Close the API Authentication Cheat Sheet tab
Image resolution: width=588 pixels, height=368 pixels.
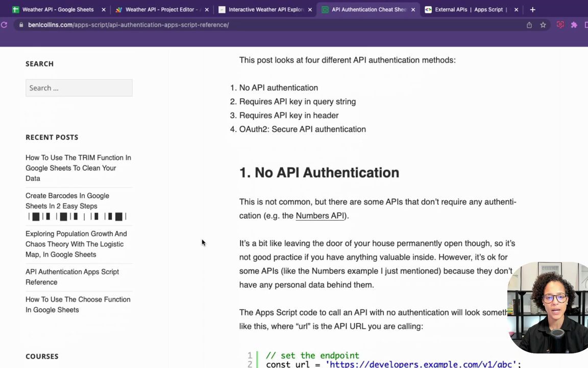[x=413, y=10]
